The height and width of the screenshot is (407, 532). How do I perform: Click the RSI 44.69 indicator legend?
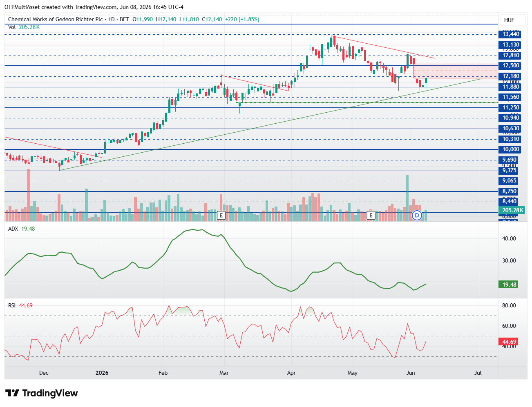pos(20,305)
